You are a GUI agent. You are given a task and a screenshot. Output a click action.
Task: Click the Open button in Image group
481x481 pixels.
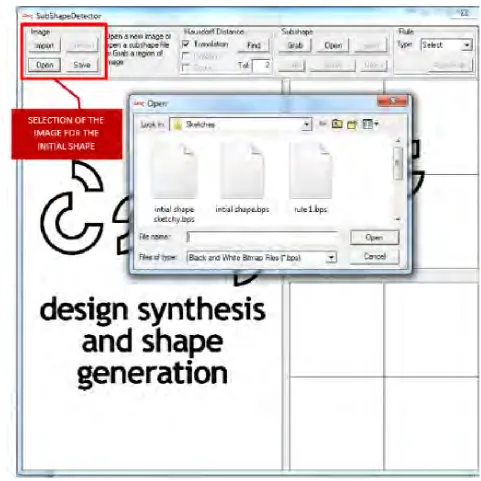[44, 65]
